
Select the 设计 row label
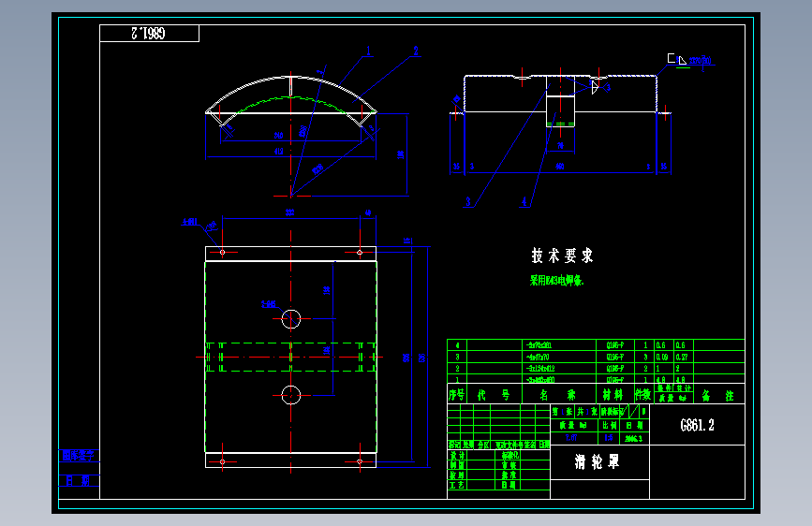pyautogui.click(x=457, y=455)
